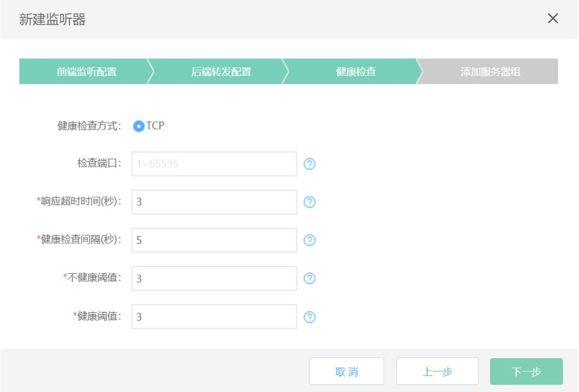Focus the input box for the 健康阈值 row

[214, 317]
